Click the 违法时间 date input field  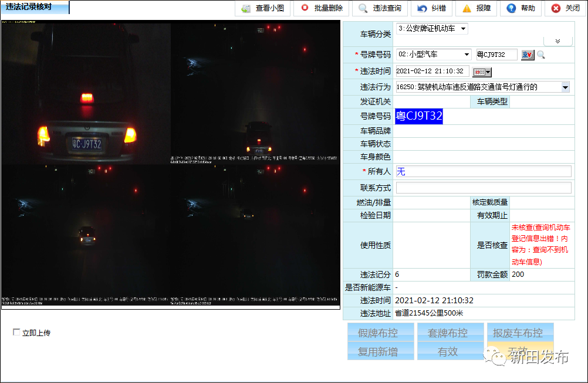point(432,71)
